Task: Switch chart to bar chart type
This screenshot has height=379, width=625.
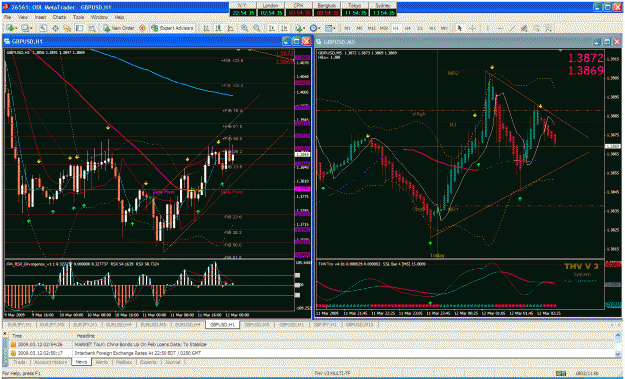Action: tap(206, 28)
